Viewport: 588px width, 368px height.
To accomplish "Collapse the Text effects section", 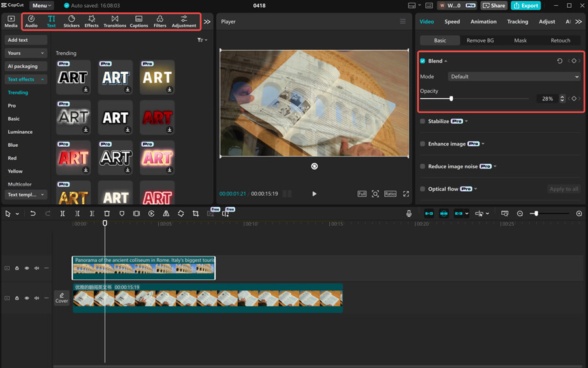I will 25,79.
